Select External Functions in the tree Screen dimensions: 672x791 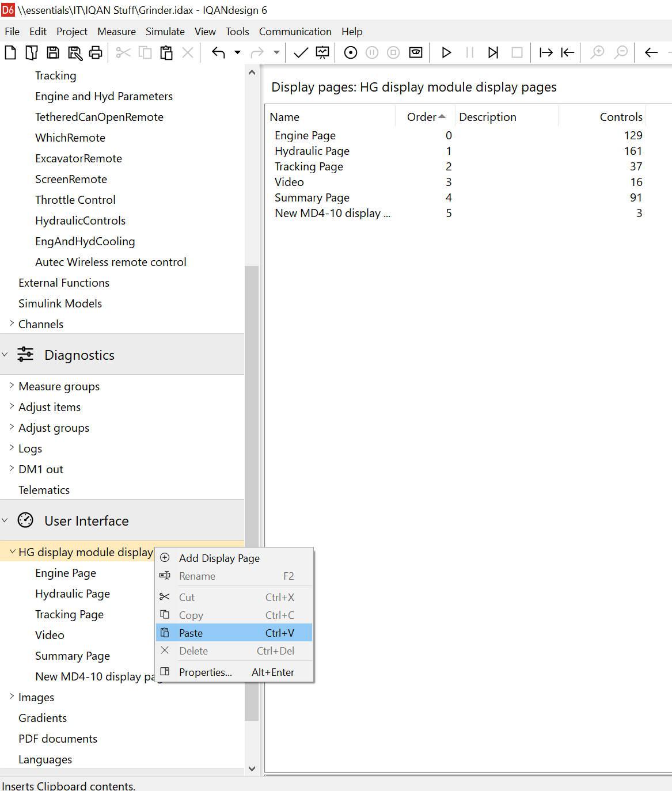point(64,283)
